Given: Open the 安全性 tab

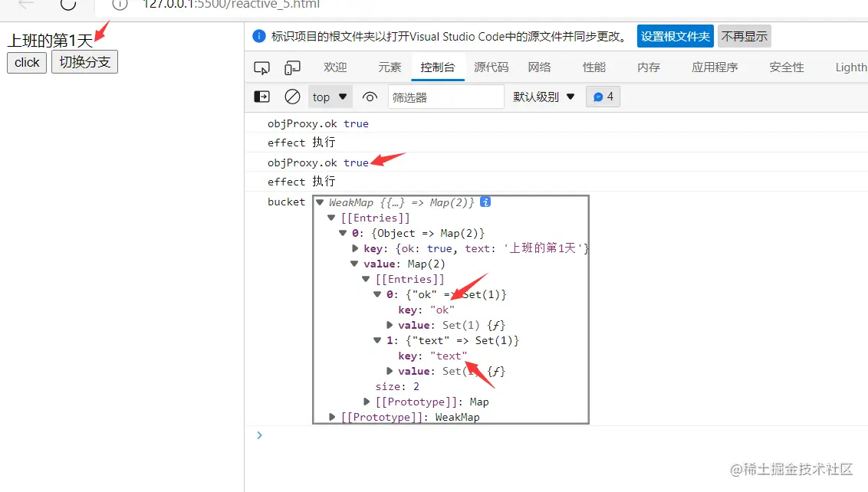Looking at the screenshot, I should click(x=786, y=67).
